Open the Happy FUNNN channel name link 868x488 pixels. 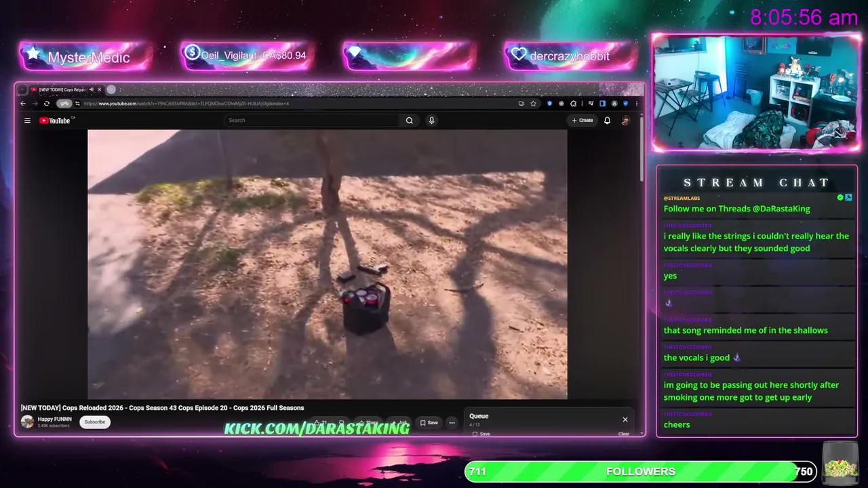point(55,419)
